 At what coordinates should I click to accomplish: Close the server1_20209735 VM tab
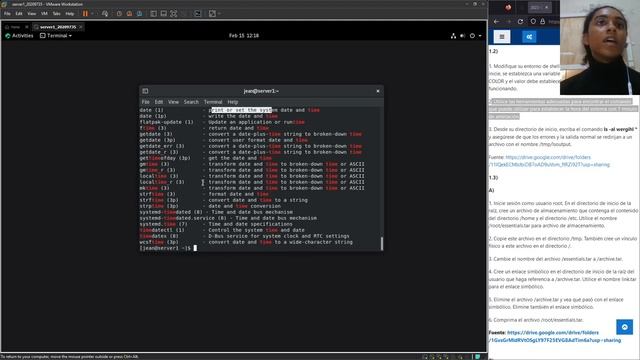tap(81, 27)
